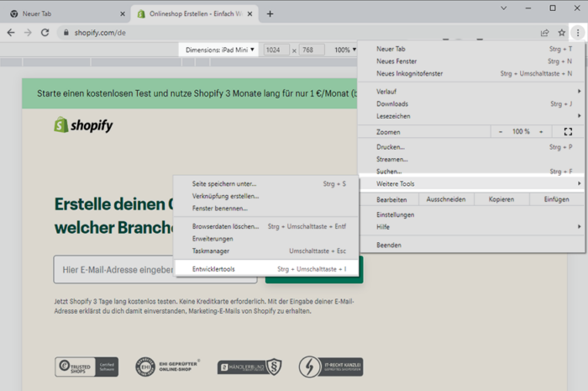Screen dimensions: 588x391
Task: Close the Onlineshop Erstellen tab
Action: (249, 14)
